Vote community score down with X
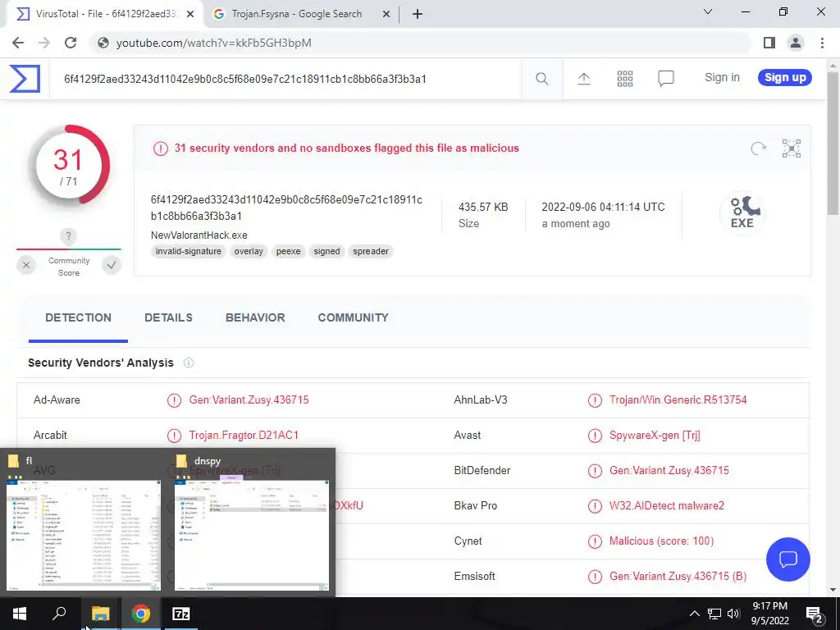Image resolution: width=840 pixels, height=630 pixels. [x=25, y=265]
